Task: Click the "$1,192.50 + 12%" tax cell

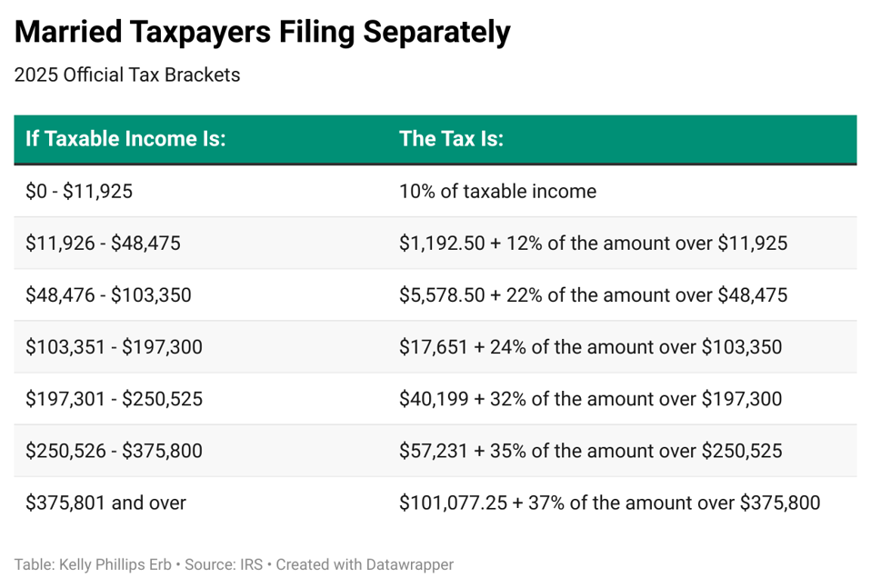Action: (x=593, y=244)
